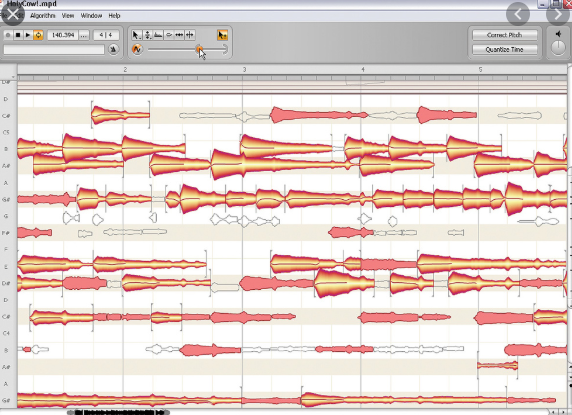Click bar marker 3 in the ruler
This screenshot has width=572, height=415.
point(244,69)
